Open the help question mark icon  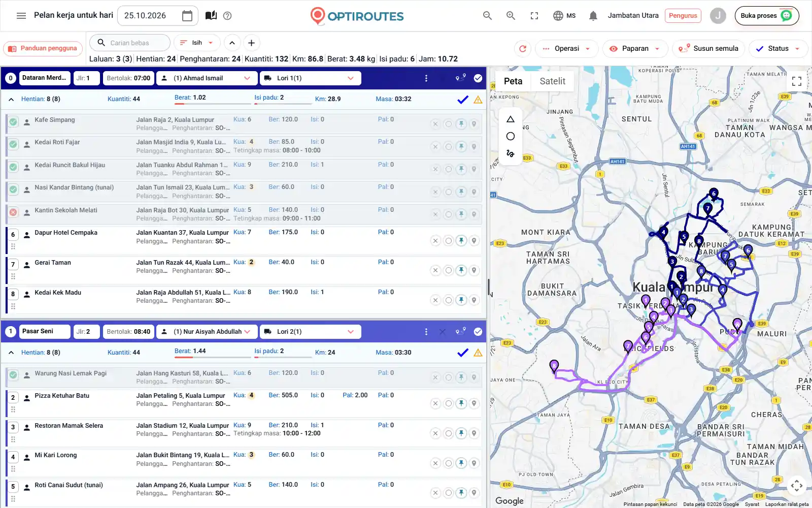click(x=227, y=16)
